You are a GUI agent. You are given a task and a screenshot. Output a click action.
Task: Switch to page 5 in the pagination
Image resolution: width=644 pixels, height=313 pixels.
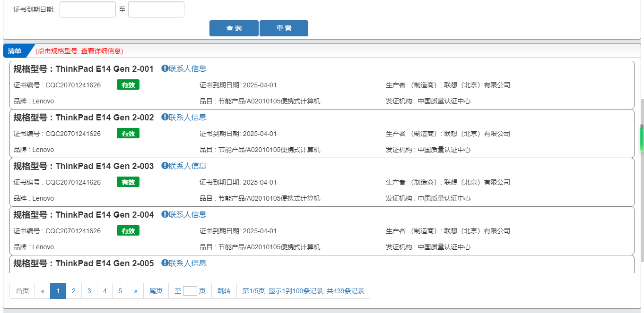[120, 291]
